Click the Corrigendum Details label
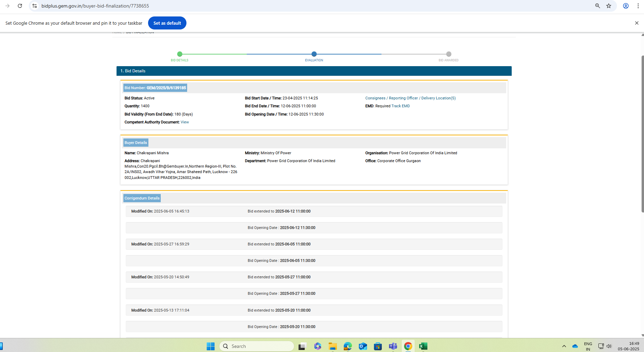 (142, 198)
